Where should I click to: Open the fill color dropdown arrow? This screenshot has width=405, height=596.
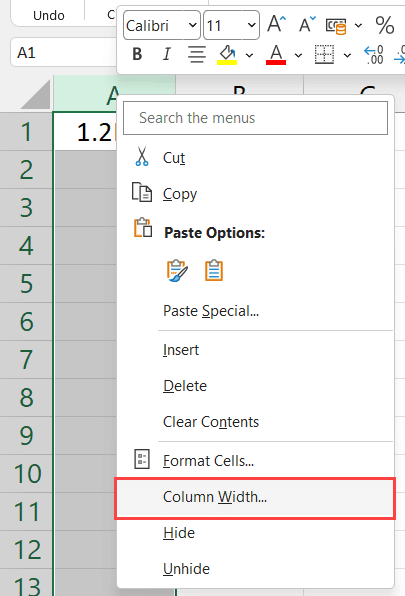pos(249,55)
